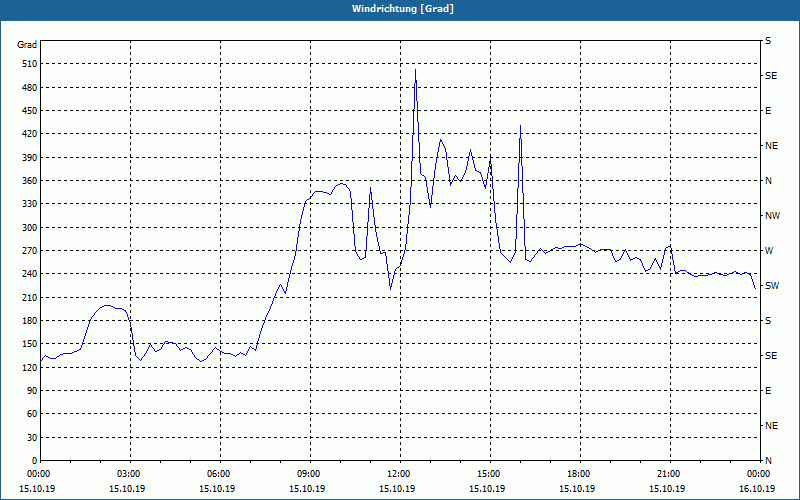Click the 390 y-axis value
Screen dimensions: 800x500
tap(30, 158)
